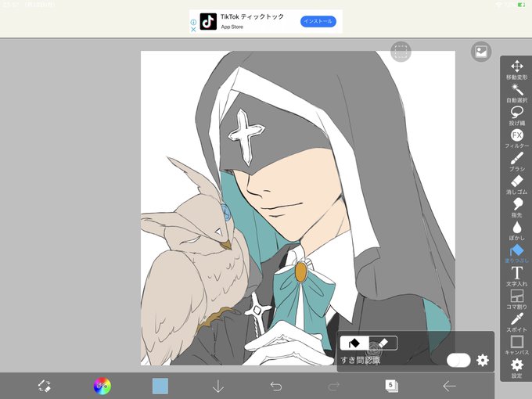Open the ad info icon
532x399 pixels.
193,22
